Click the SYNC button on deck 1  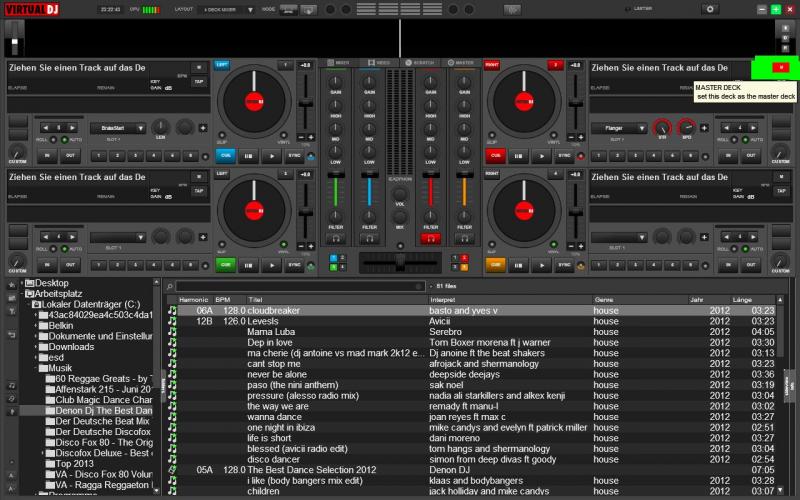[294, 156]
